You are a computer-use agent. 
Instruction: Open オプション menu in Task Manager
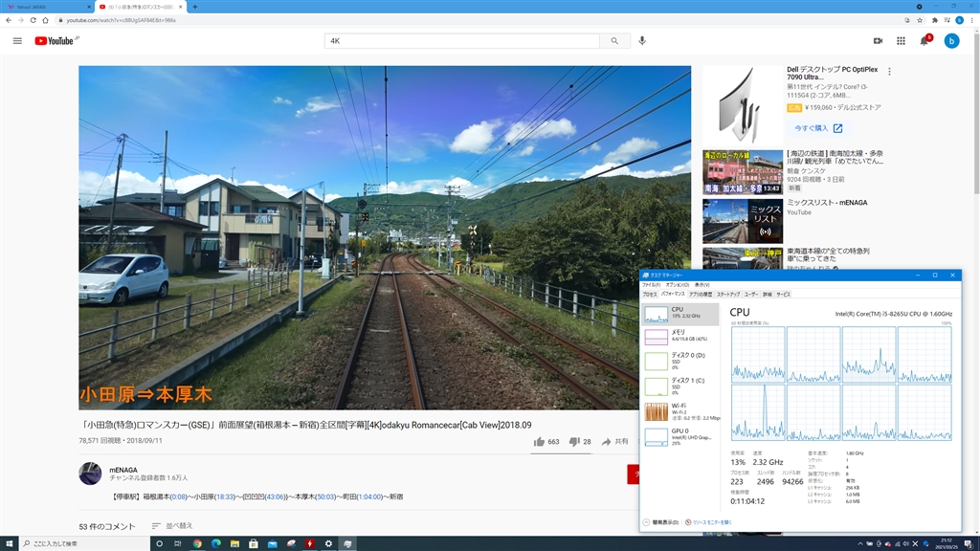[x=678, y=285]
